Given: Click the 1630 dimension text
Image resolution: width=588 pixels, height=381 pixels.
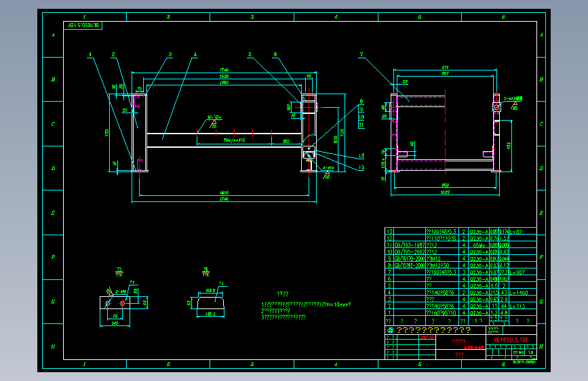Looking at the screenshot, I should point(224,76).
